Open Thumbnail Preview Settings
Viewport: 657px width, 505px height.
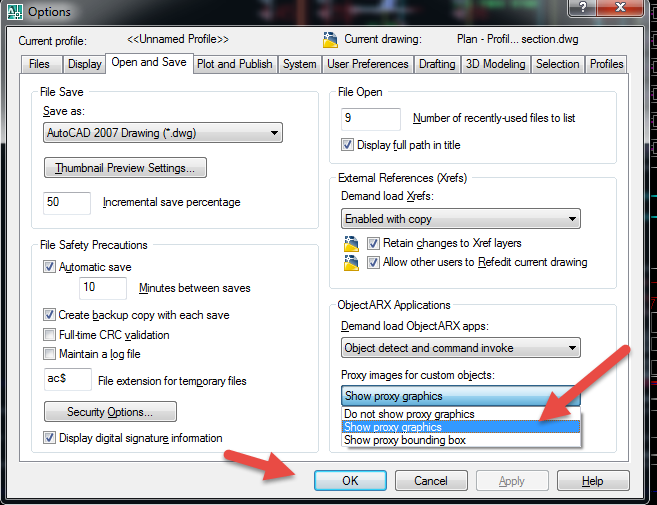pos(125,168)
